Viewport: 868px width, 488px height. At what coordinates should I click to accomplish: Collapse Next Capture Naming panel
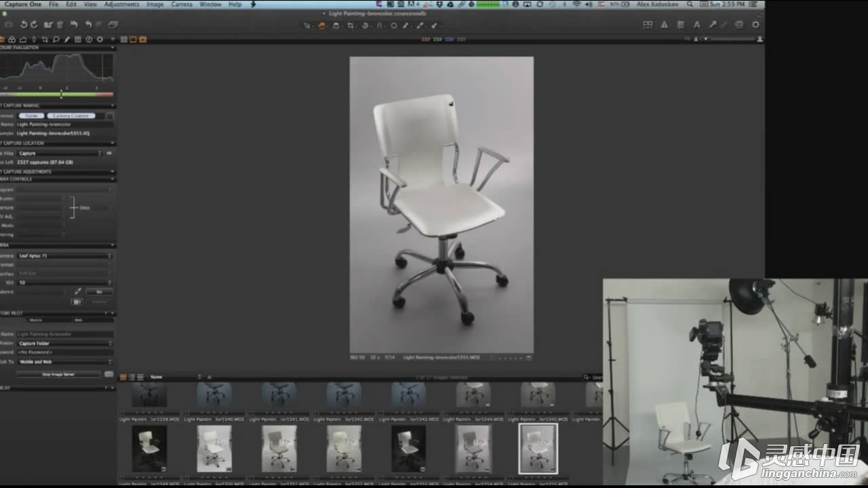[x=113, y=106]
